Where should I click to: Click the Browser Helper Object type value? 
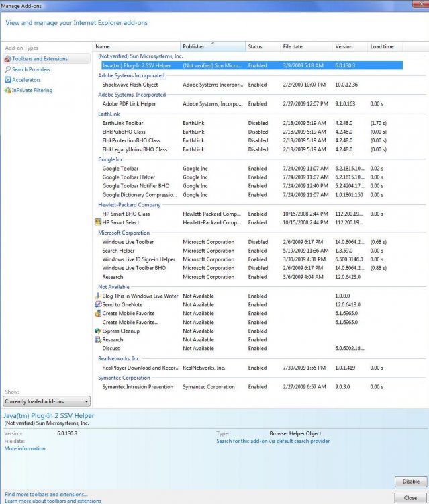tap(295, 433)
